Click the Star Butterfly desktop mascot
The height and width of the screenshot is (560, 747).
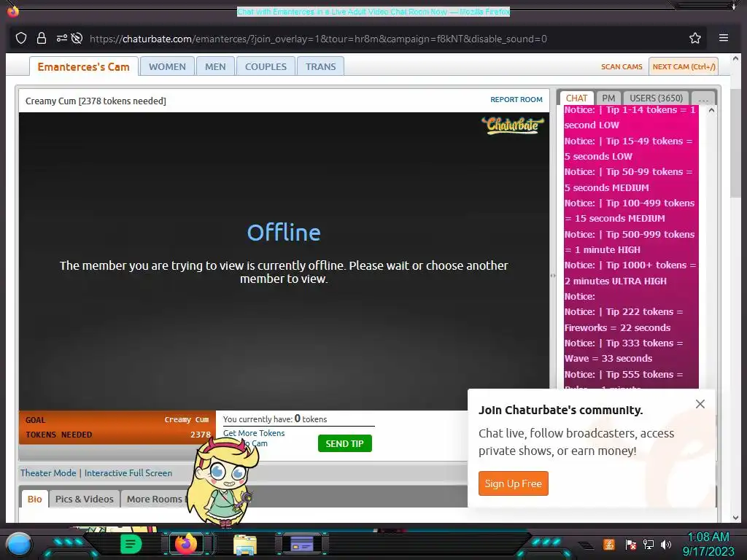(x=222, y=482)
